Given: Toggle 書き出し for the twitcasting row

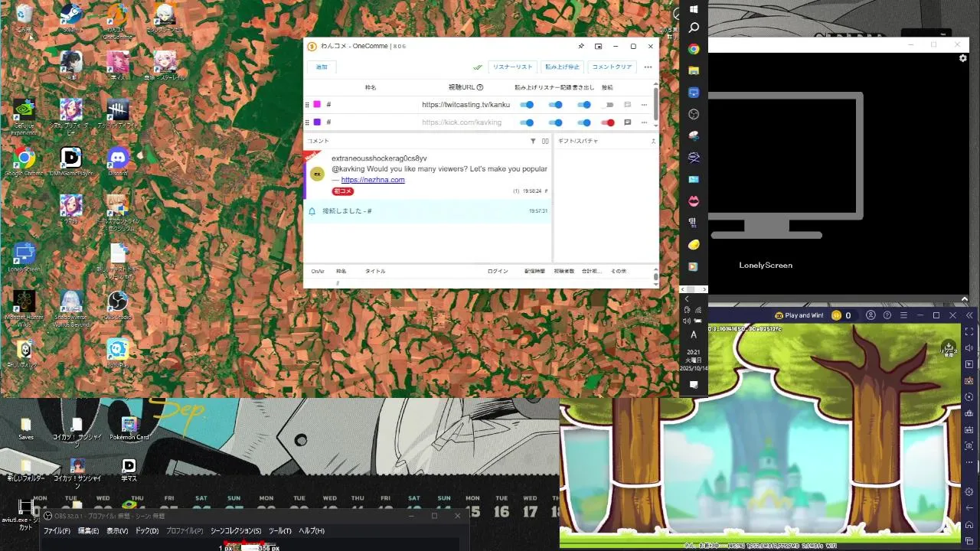Looking at the screenshot, I should (x=584, y=105).
